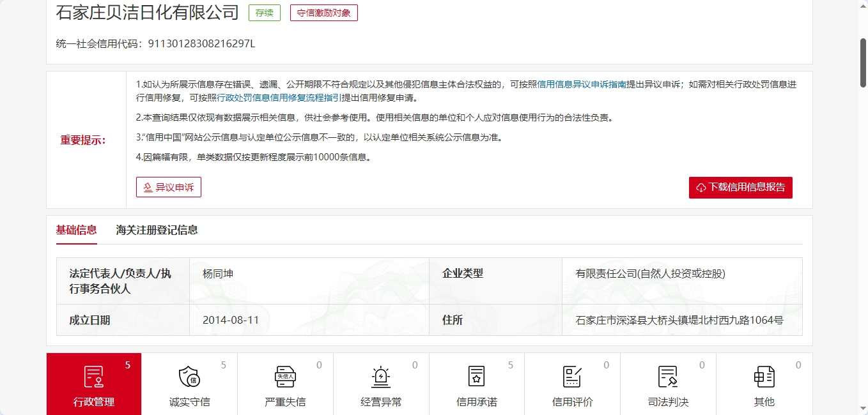Click the 存续 status badge

pyautogui.click(x=265, y=13)
